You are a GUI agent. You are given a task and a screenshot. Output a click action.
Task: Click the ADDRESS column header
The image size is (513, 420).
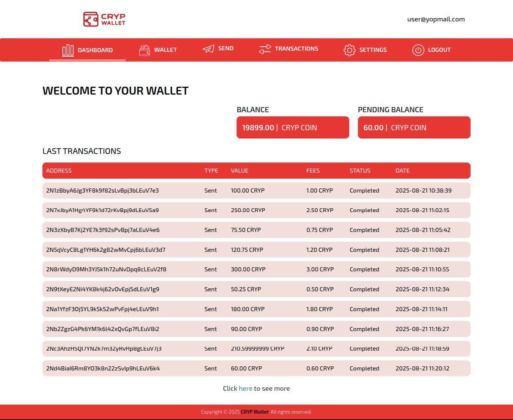coord(59,171)
